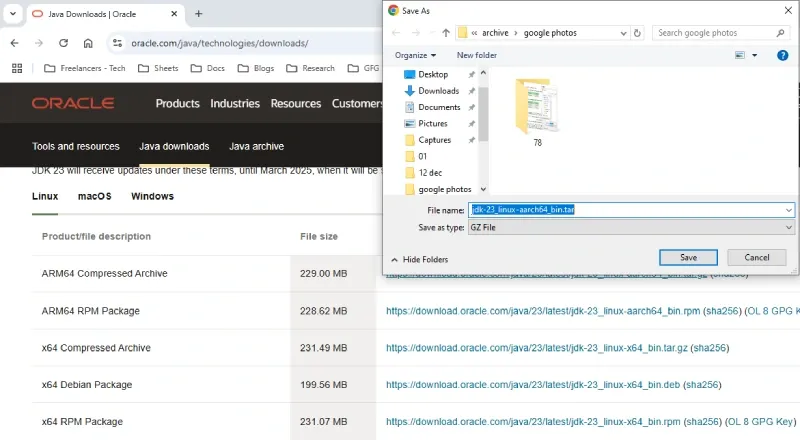Viewport: 800px width, 440px height.
Task: Switch to the macOS tab
Action: [95, 196]
